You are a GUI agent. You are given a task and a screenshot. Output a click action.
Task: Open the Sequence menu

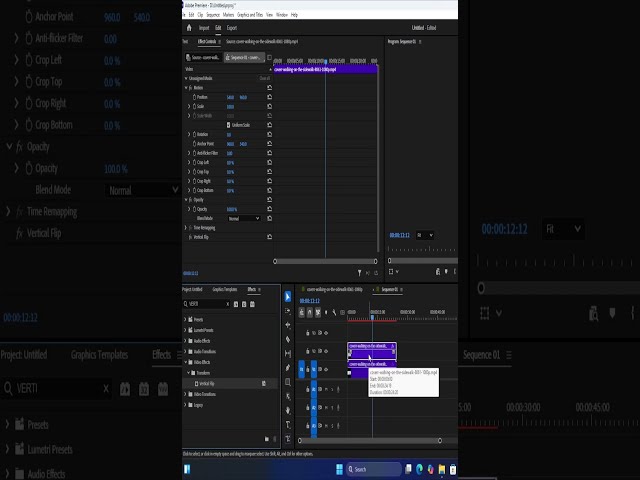coord(213,15)
